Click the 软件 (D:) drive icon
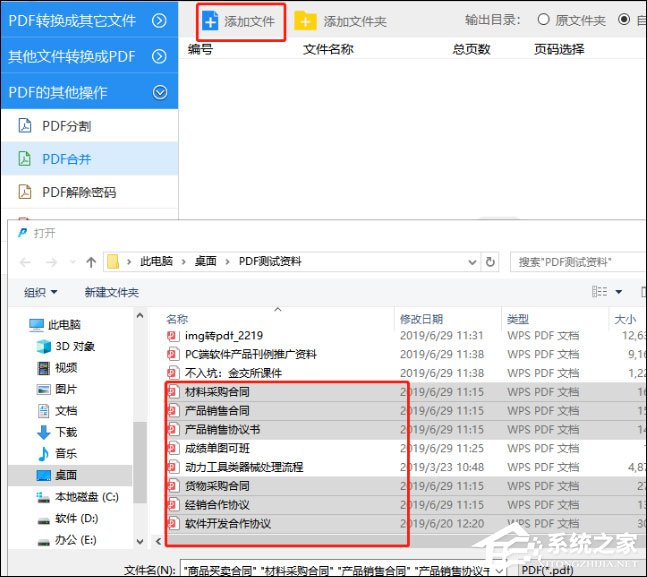The image size is (647, 577). click(x=44, y=520)
